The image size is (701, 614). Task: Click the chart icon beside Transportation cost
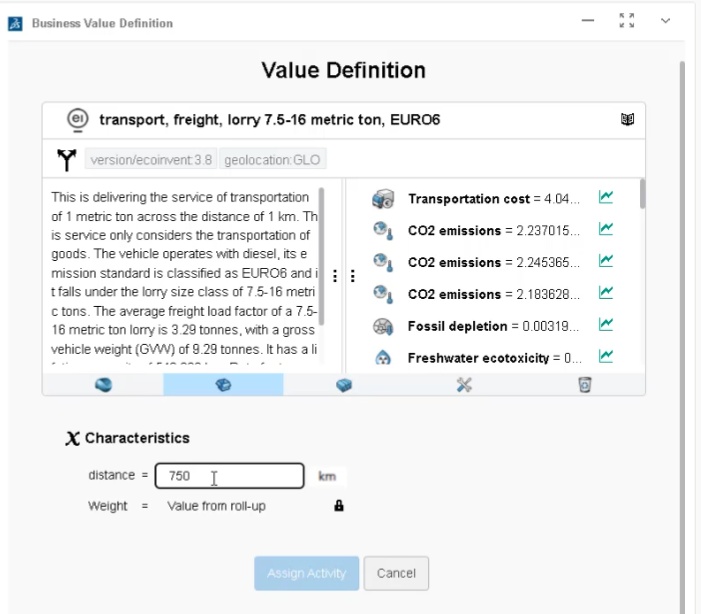605,198
